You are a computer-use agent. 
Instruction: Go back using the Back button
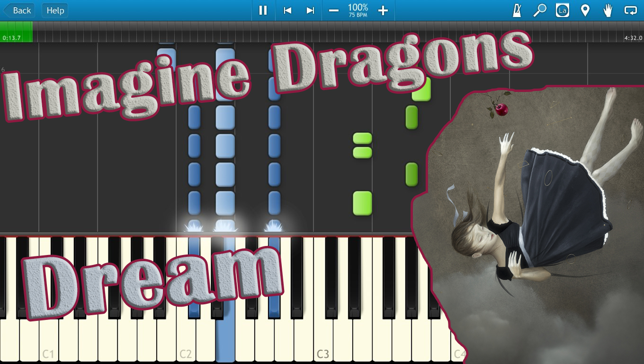pyautogui.click(x=18, y=10)
